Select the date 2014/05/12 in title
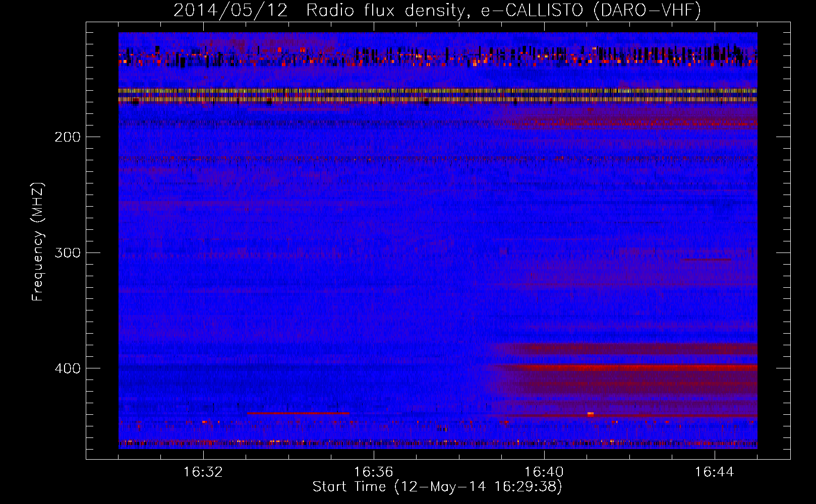 [230, 10]
